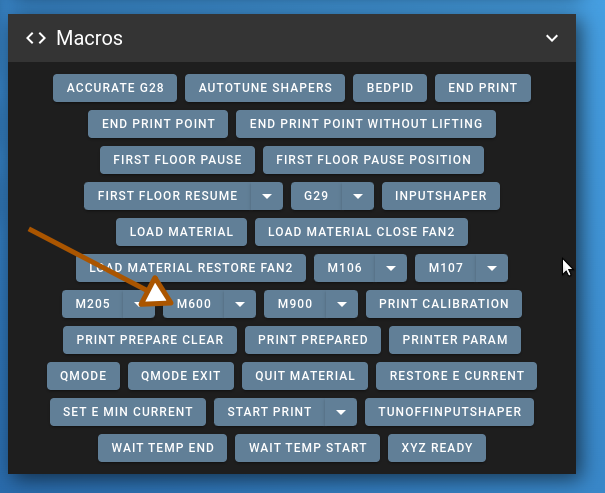Click the Macros code brackets icon
605x493 pixels.
pos(36,38)
